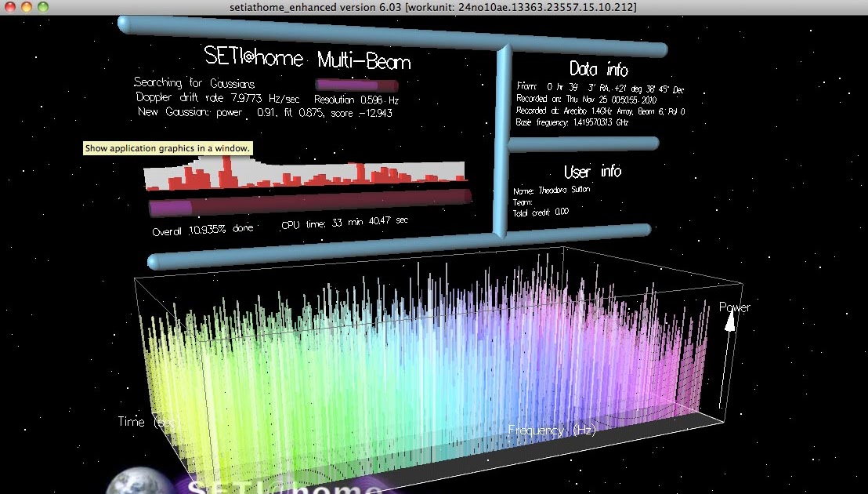Screen dimensions: 868x494
Task: Click the 'Show application graphics in a window' tooltip
Action: (167, 148)
